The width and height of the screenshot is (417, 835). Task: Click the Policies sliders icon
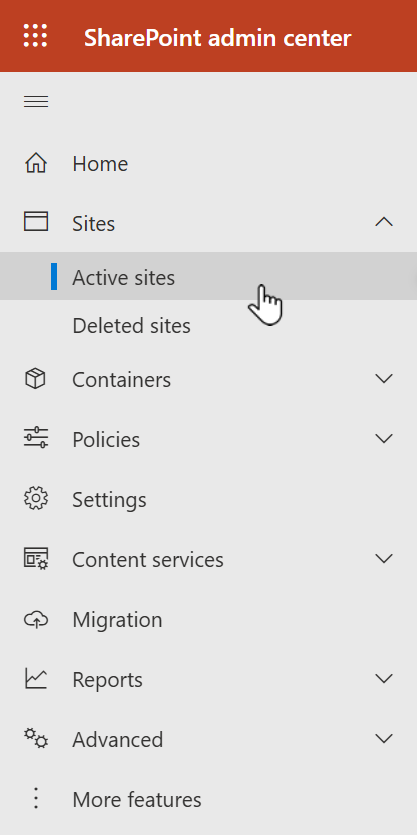(x=36, y=438)
